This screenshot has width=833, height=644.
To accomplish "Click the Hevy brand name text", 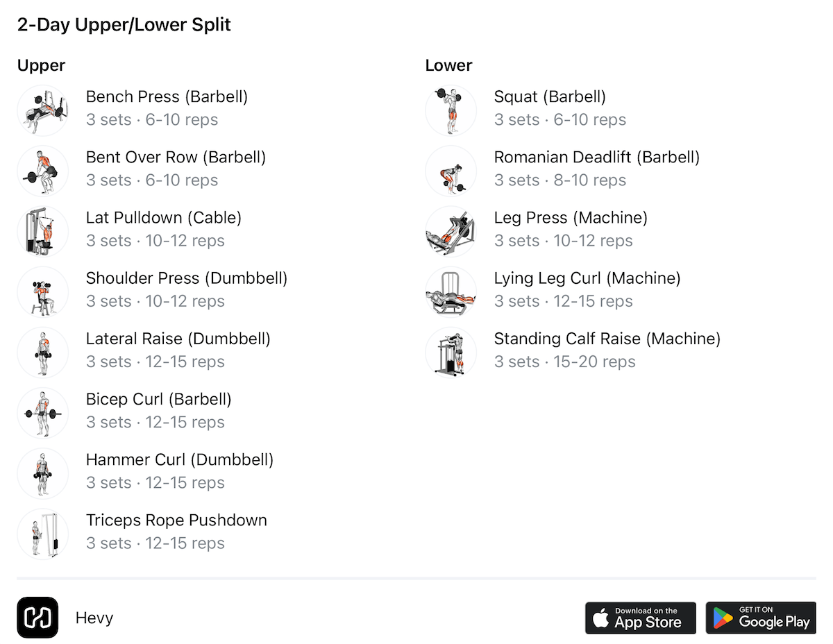I will point(94,618).
